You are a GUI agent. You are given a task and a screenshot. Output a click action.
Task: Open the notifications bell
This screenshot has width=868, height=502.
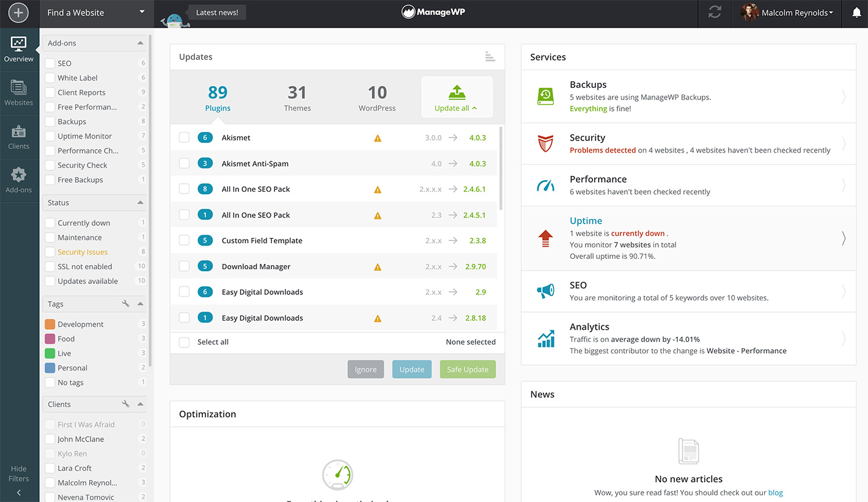(856, 13)
